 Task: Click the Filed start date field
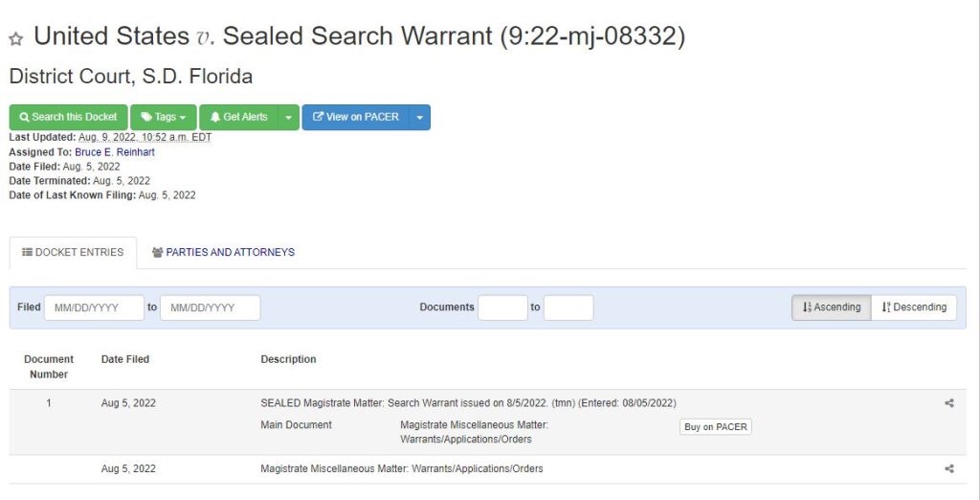point(94,307)
